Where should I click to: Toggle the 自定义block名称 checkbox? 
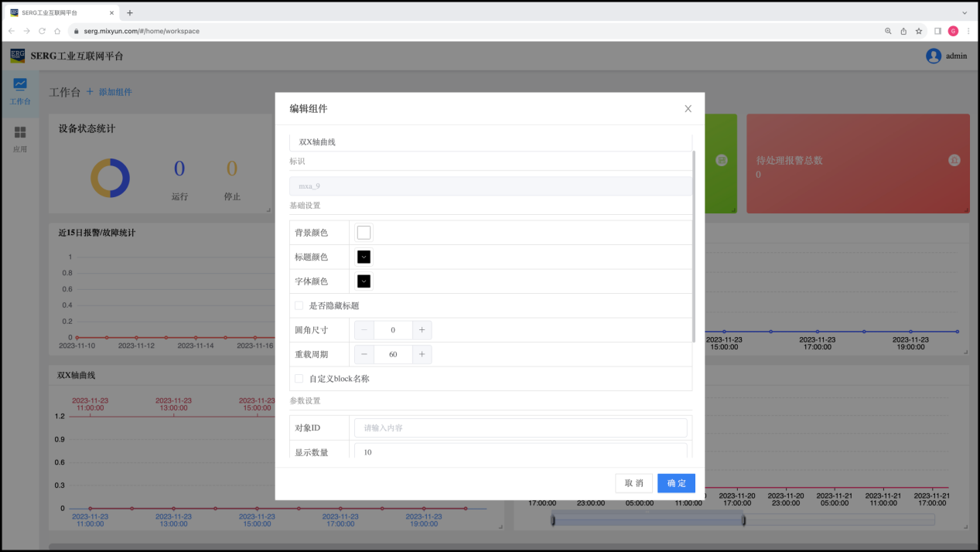point(299,379)
